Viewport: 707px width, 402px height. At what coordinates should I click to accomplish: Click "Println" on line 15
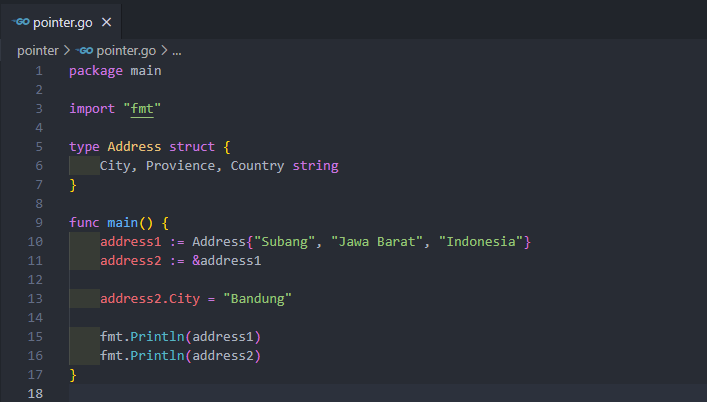(x=157, y=337)
